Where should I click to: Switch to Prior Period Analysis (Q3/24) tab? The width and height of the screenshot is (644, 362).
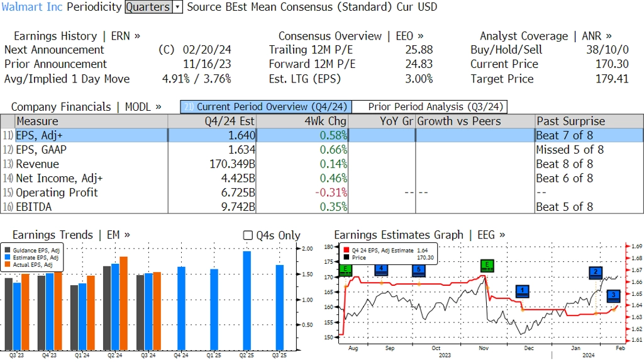430,107
